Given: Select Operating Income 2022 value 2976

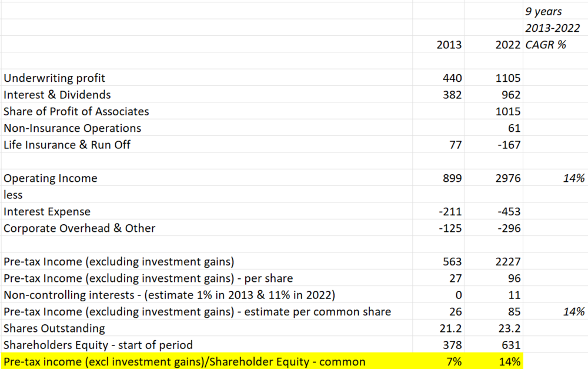Looking at the screenshot, I should (493, 178).
